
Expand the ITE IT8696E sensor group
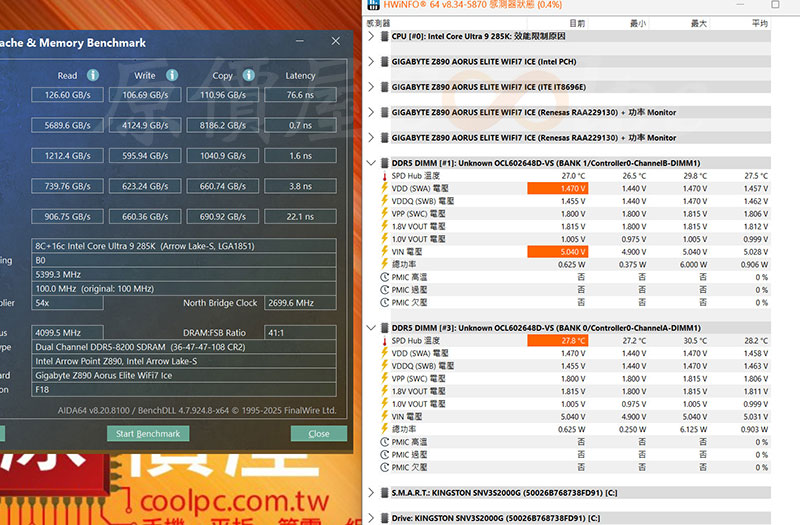pyautogui.click(x=372, y=87)
